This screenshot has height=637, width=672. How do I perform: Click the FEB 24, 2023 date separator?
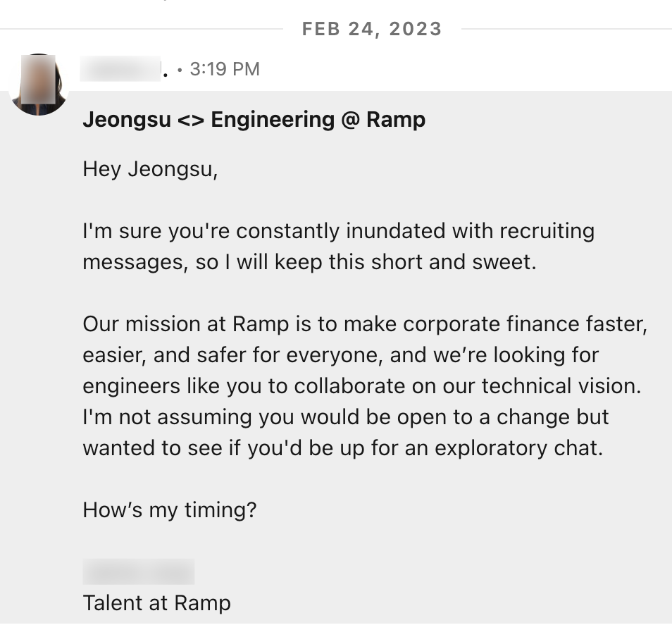(x=372, y=29)
